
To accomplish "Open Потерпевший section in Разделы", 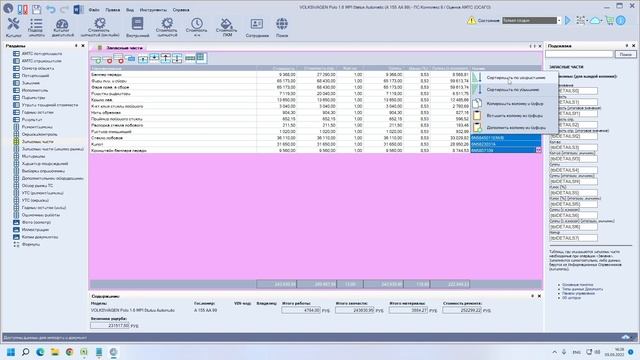I will 35,76.
